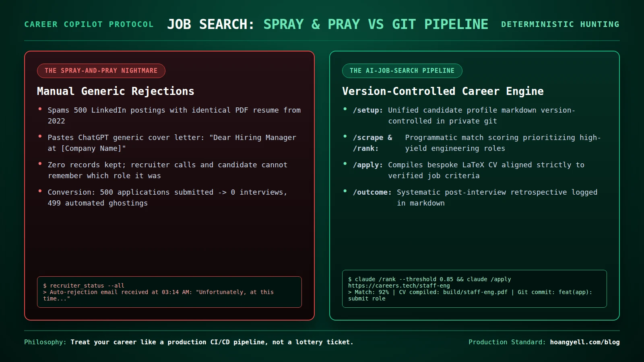The image size is (644, 362).
Task: Open the careers.tech/staff-eng URL
Action: (399, 286)
